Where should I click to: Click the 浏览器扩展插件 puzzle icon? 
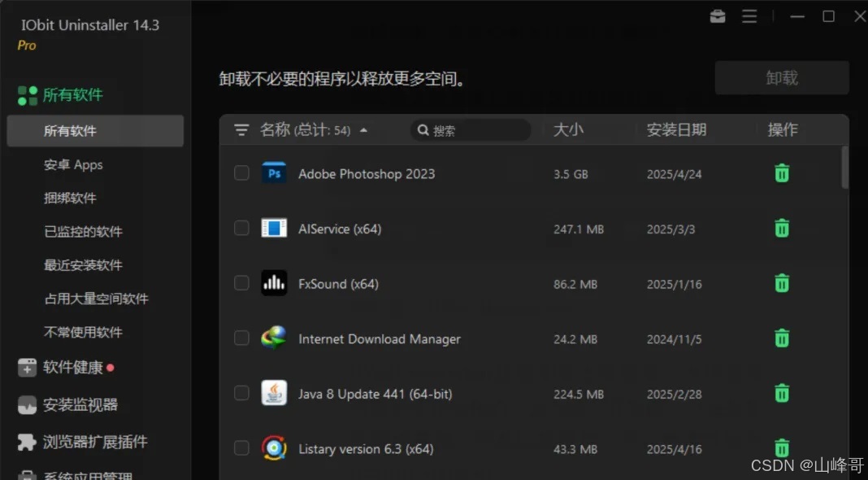click(x=27, y=442)
